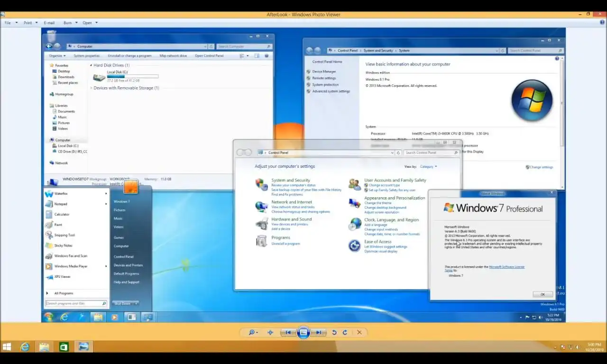Screen dimensions: 607x364
Task: Click the folder icon on the inner taskbar
Action: [98, 317]
